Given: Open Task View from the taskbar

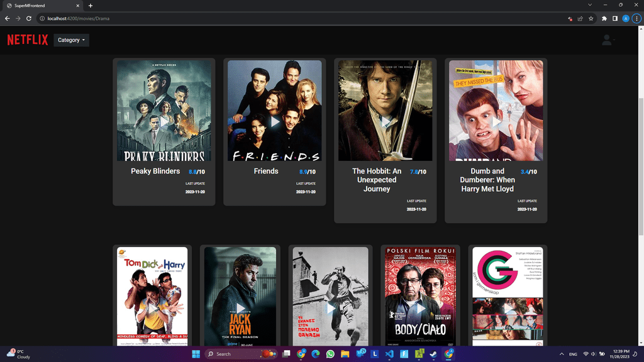Looking at the screenshot, I should tap(286, 354).
